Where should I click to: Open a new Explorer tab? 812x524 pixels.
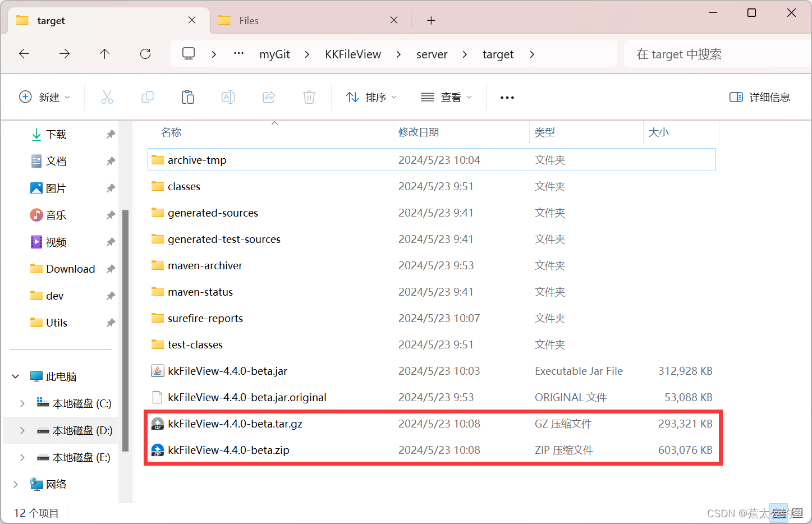(430, 20)
